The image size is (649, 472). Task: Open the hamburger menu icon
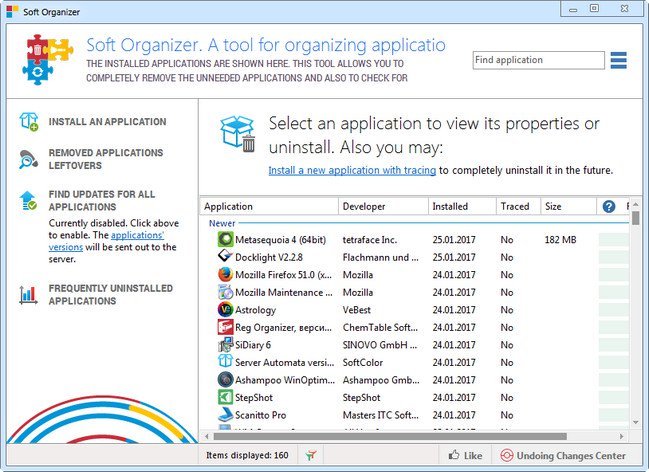[618, 60]
